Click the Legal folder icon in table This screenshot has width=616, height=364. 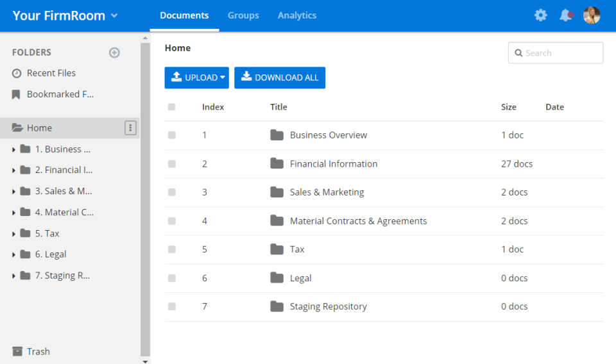277,278
